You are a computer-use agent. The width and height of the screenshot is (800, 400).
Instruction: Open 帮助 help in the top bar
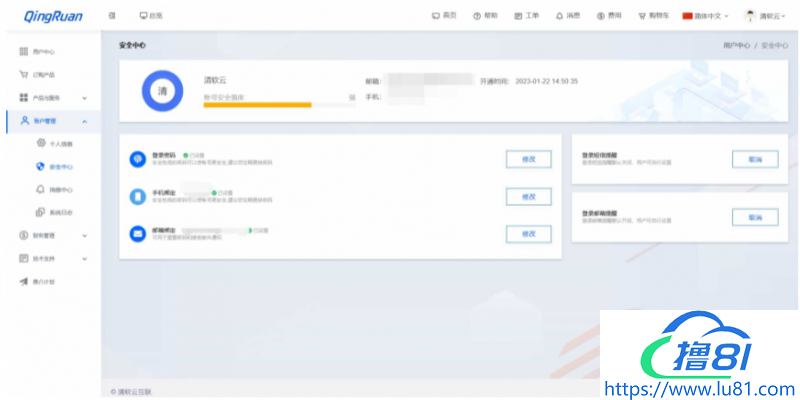(484, 16)
